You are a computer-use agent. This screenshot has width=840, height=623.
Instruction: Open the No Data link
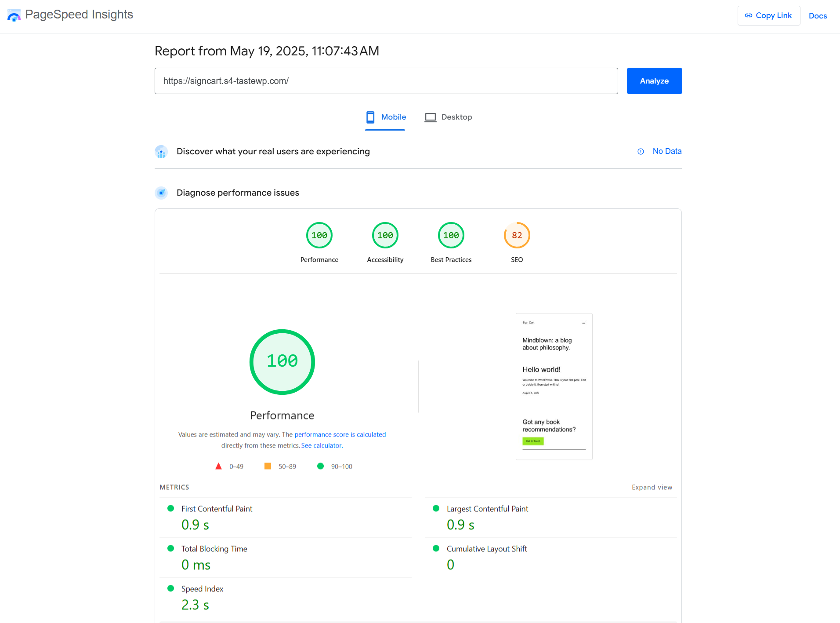667,151
